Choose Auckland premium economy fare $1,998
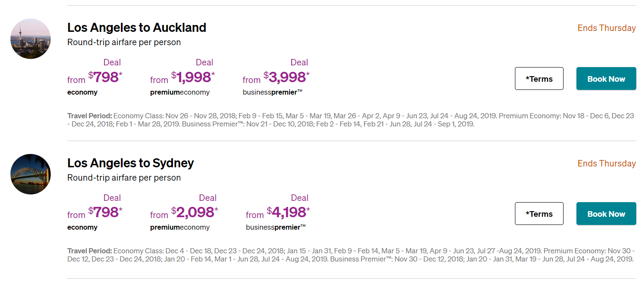The image size is (644, 283). 182,77
